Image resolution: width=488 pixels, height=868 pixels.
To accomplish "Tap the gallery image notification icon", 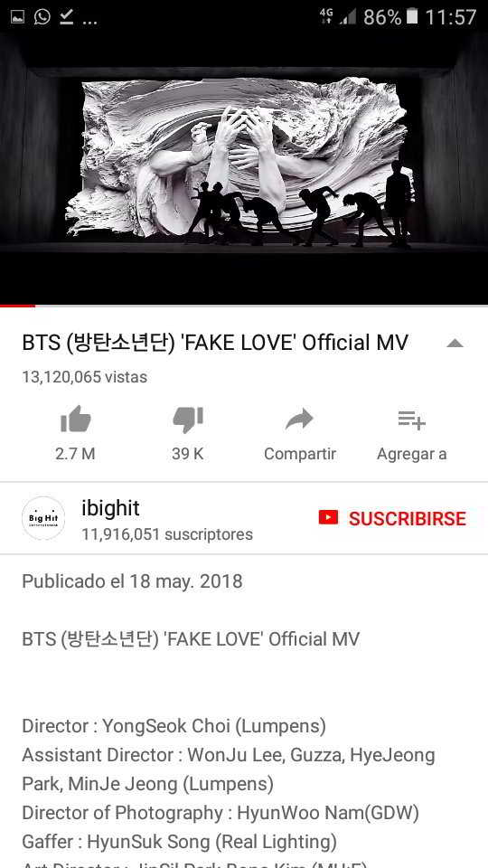I will 18,17.
